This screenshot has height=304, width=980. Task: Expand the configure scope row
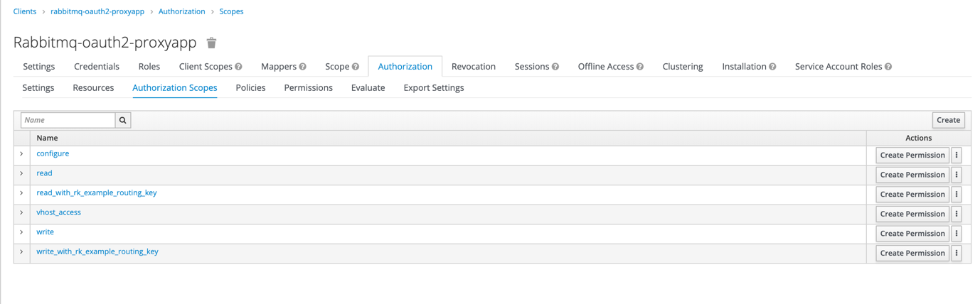click(21, 153)
